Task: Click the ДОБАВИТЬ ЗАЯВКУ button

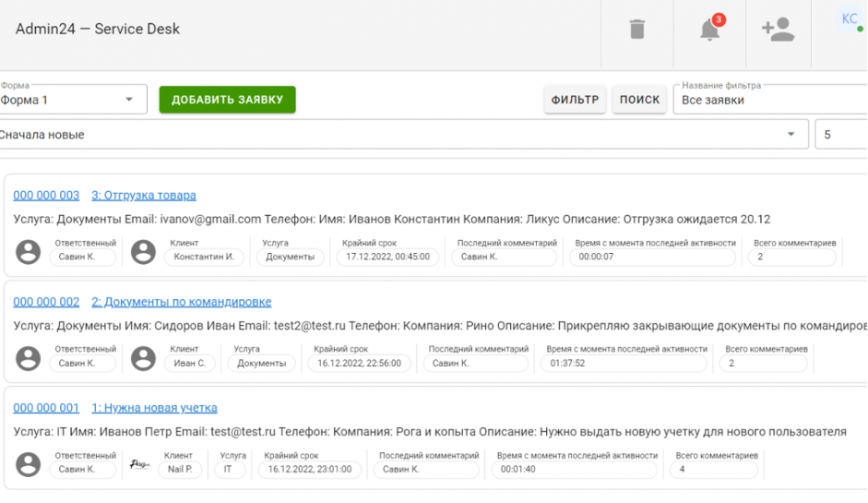Action: coord(227,100)
